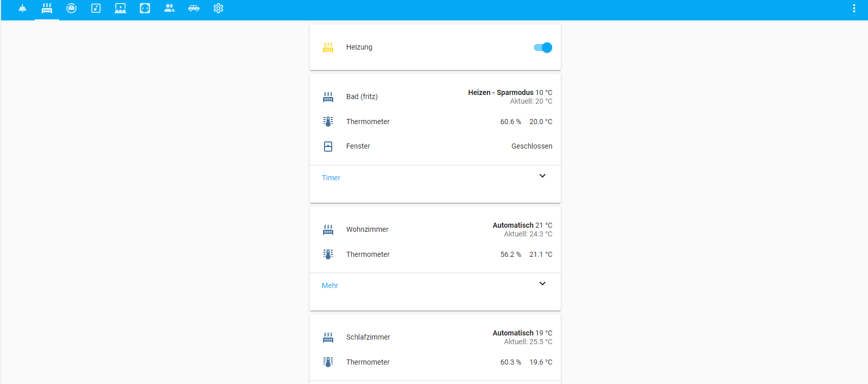Click the 'Aktuell: 25.5 °C' reading
868x384 pixels.
[528, 342]
